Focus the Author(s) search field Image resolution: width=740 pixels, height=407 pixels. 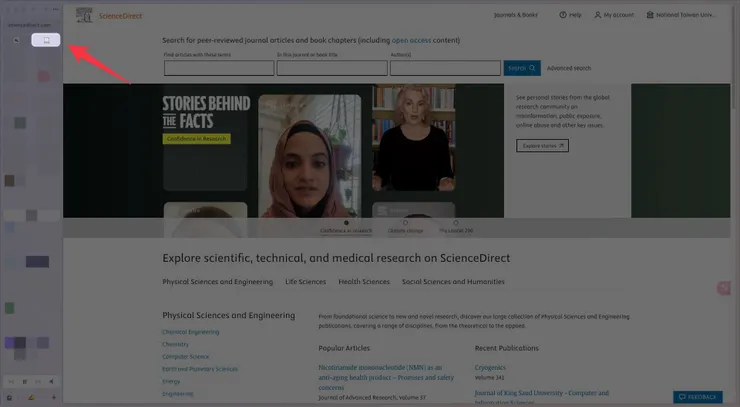445,68
